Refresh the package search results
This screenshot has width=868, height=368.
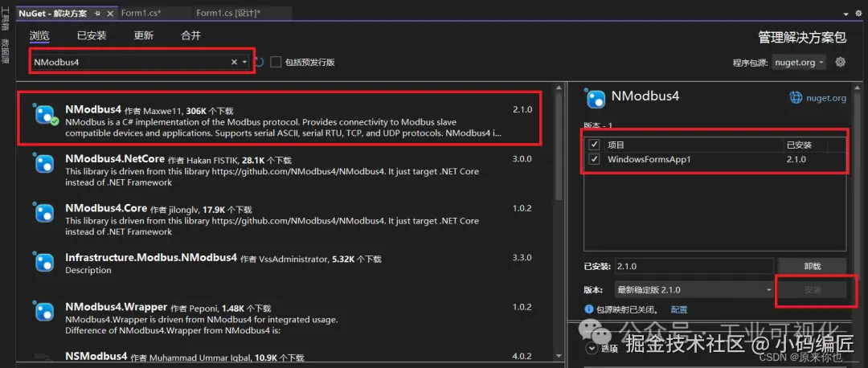pos(259,62)
